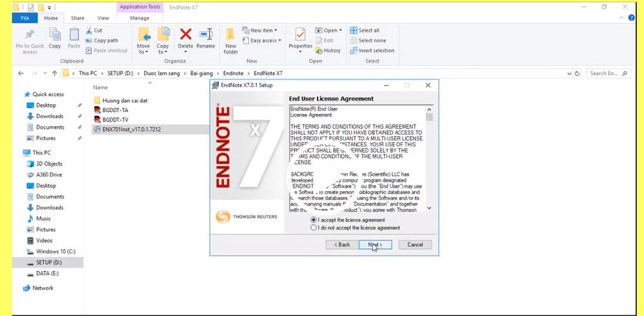Open pinned Desktop under Quick access
The height and width of the screenshot is (316, 644).
pyautogui.click(x=46, y=105)
